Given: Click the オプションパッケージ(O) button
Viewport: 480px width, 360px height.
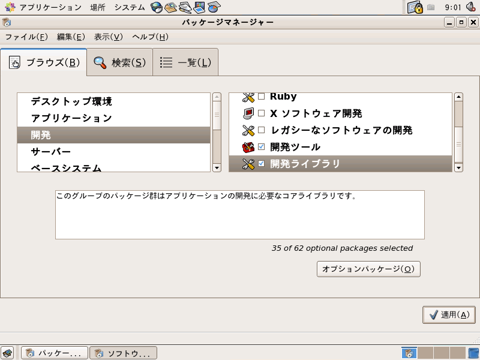Looking at the screenshot, I should pos(368,269).
